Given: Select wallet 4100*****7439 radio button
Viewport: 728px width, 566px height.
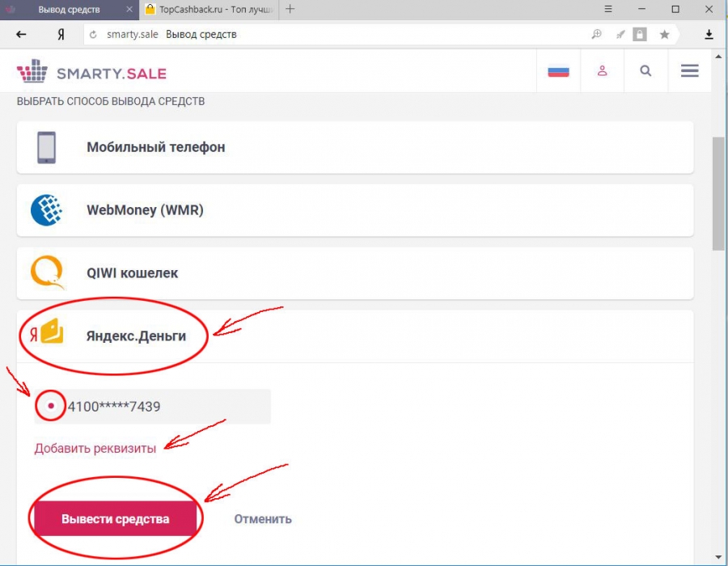Looking at the screenshot, I should point(51,406).
